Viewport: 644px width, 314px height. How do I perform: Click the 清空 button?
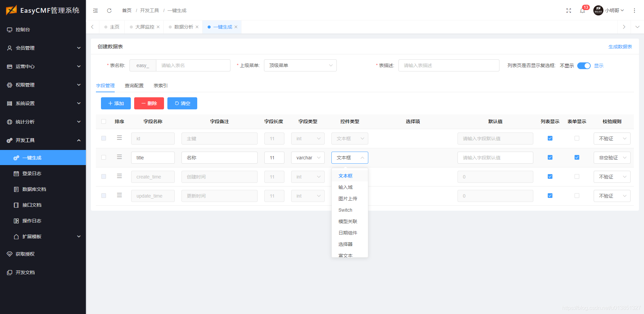[182, 103]
